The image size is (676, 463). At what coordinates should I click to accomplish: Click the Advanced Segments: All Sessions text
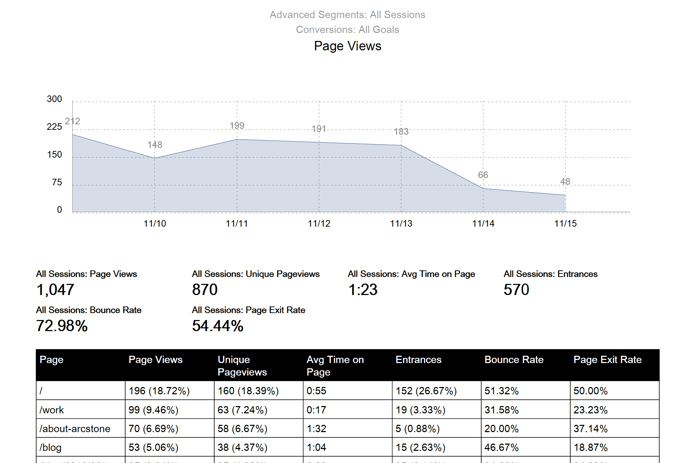coord(347,15)
